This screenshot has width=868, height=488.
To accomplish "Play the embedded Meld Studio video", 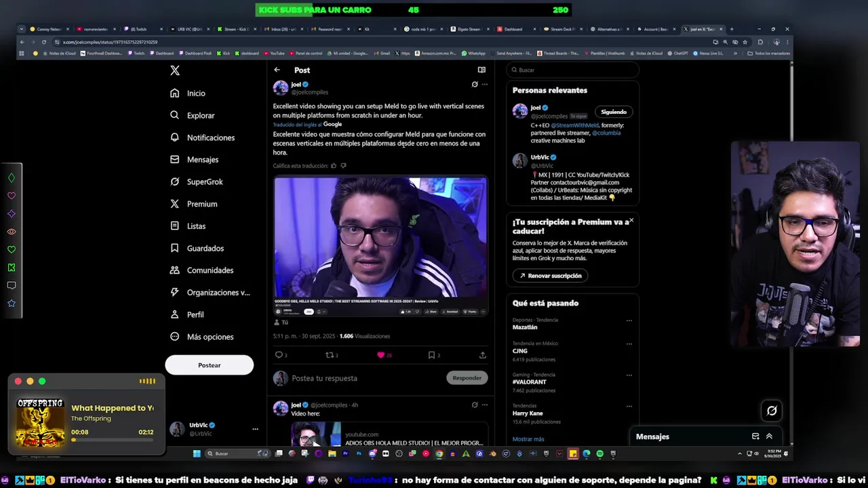I will 380,246.
